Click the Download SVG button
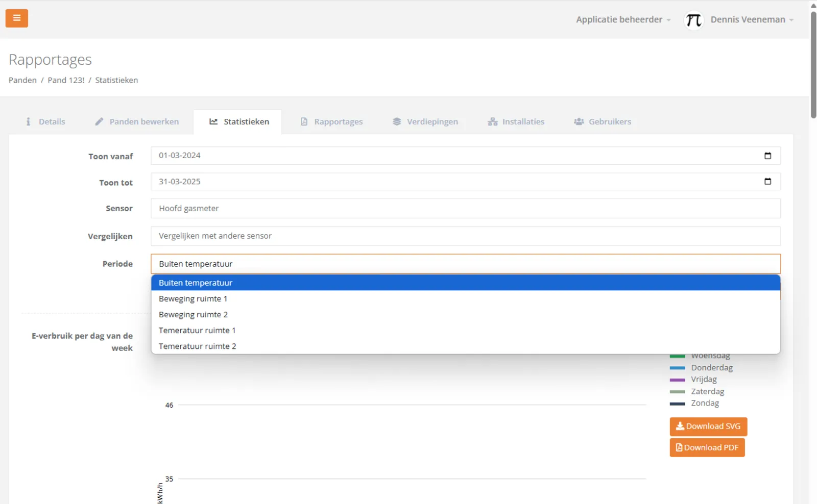 (x=708, y=426)
